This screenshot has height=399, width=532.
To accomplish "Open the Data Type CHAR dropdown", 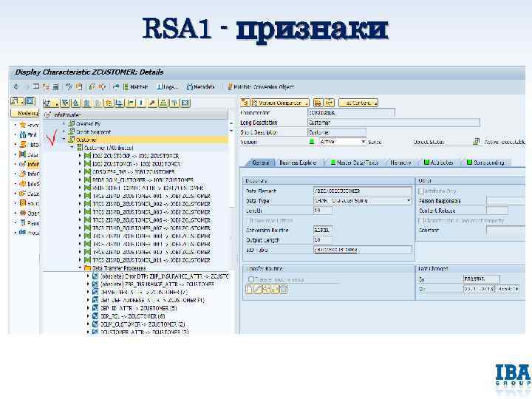I will [409, 200].
